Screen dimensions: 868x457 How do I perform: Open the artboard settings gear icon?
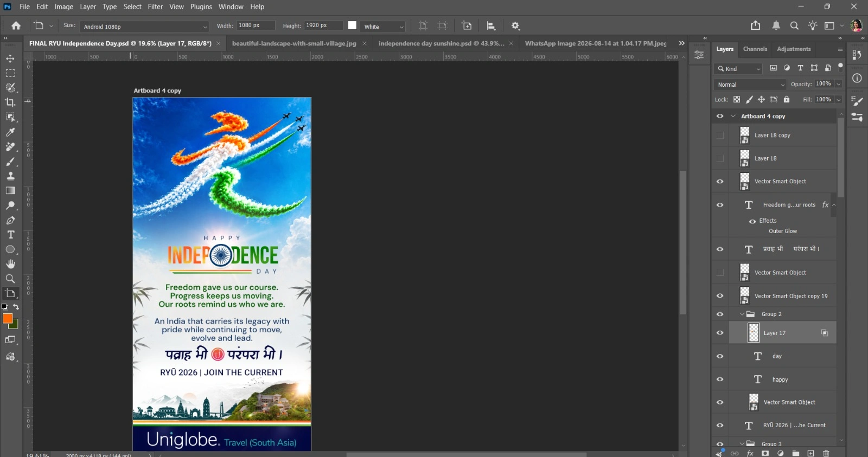(x=515, y=25)
